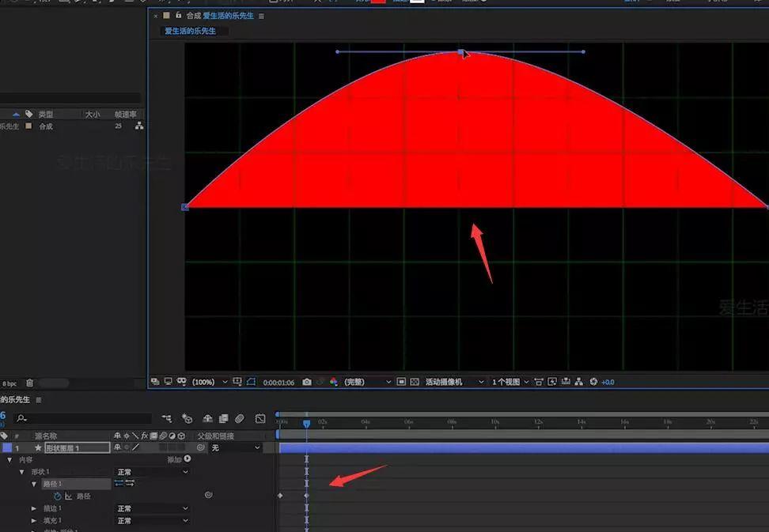Toggle Motion Blur for the timeline
769x532 pixels.
(x=240, y=418)
